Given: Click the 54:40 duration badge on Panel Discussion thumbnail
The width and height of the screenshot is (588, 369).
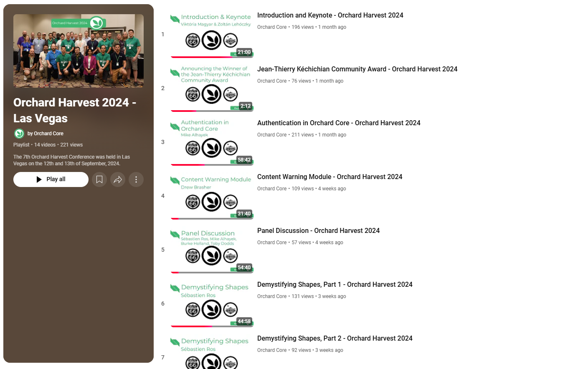Looking at the screenshot, I should pos(244,268).
